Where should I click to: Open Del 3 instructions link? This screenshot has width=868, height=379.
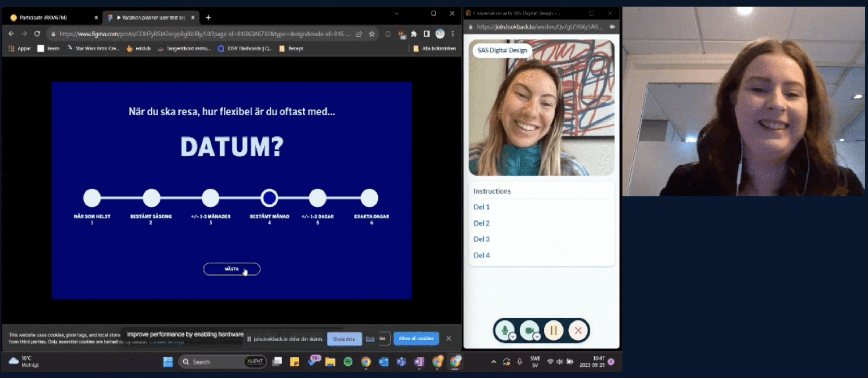point(481,239)
